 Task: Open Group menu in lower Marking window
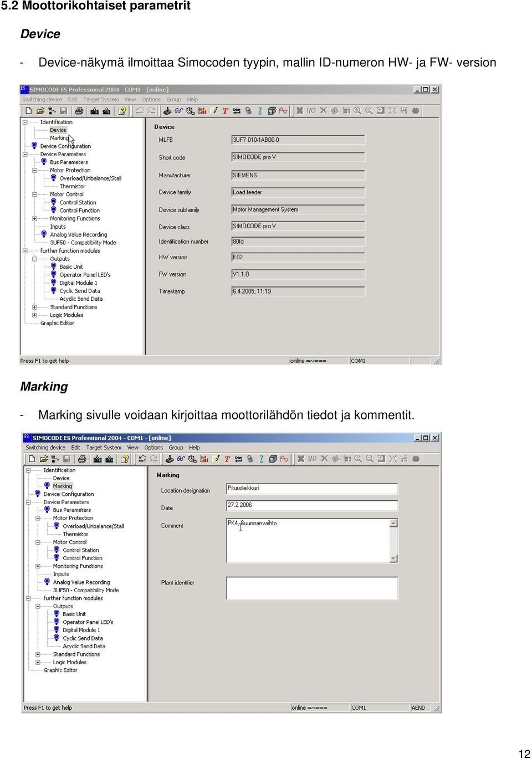[176, 448]
